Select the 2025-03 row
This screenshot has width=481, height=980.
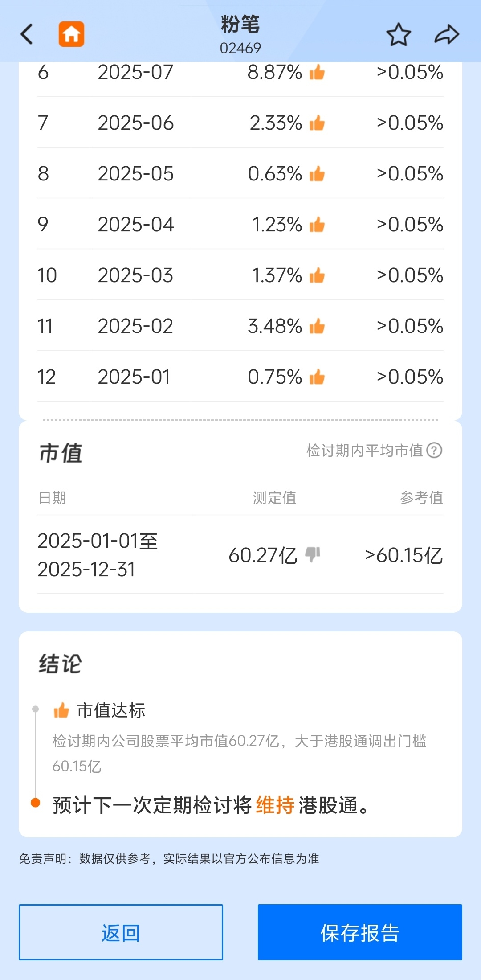coord(240,275)
